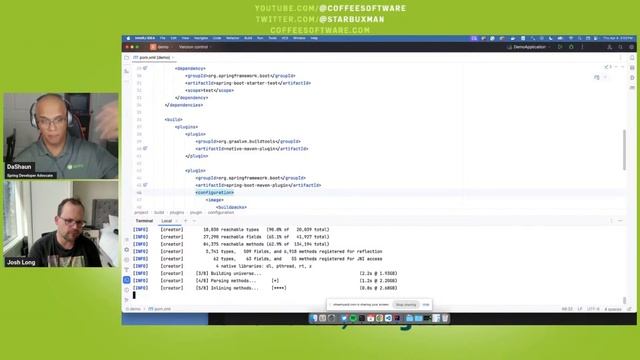This screenshot has width=640, height=360.
Task: Click the <build> opening tag line
Action: 173,120
